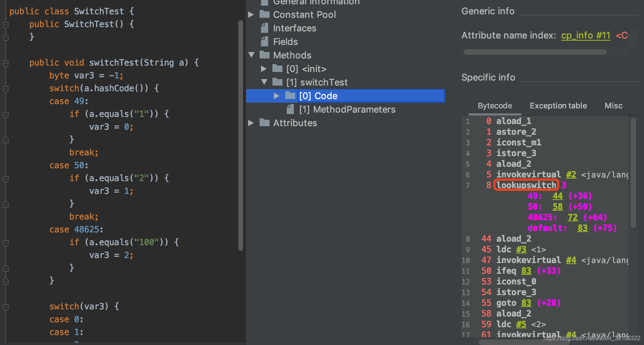Image resolution: width=644 pixels, height=345 pixels.
Task: Jump to offset 44 in case 49
Action: tap(558, 196)
